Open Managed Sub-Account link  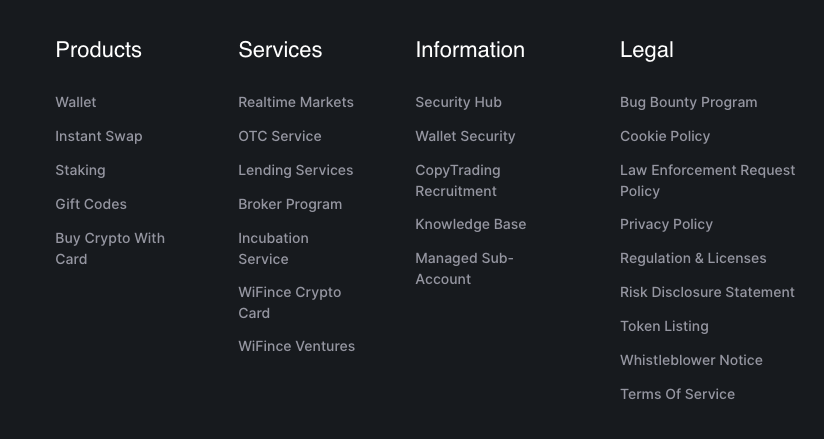464,258
